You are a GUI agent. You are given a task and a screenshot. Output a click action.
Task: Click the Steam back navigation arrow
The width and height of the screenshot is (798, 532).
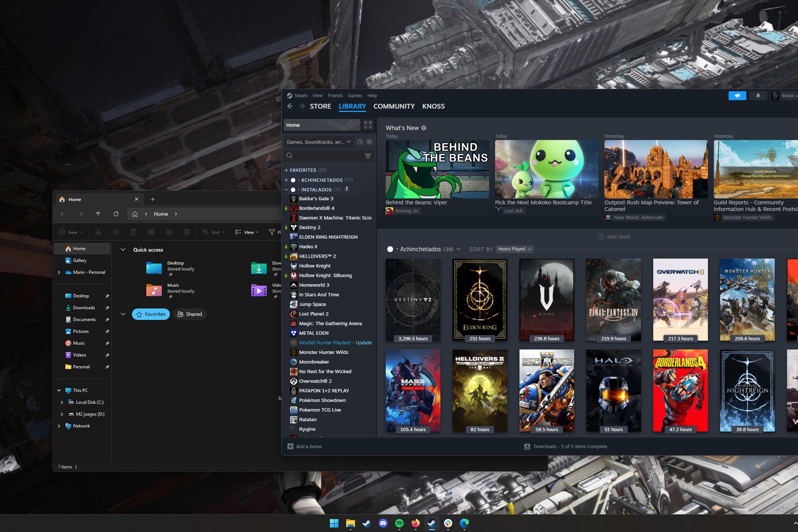point(290,106)
